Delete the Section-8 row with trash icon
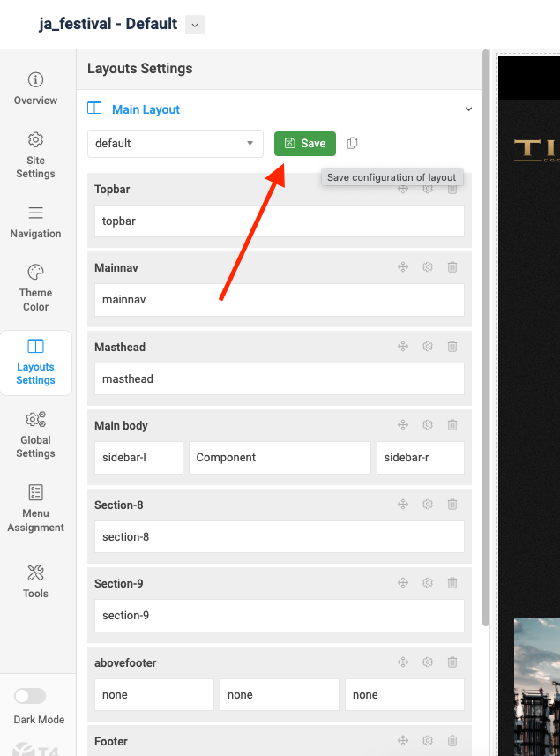Viewport: 560px width, 756px height. tap(452, 505)
